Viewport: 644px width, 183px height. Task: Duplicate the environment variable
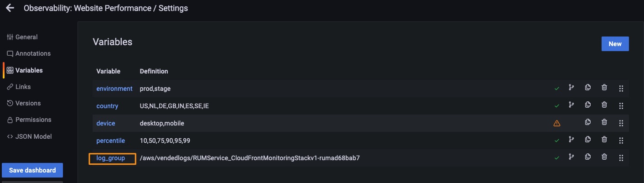click(587, 88)
